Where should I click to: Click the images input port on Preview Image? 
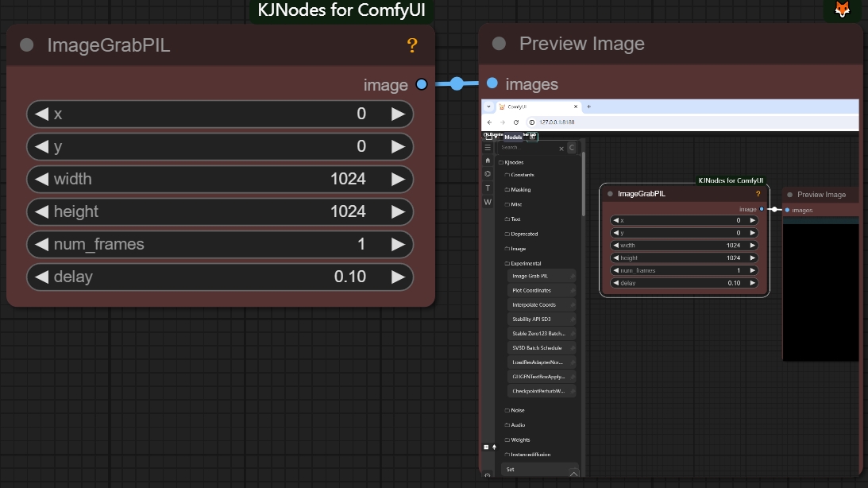492,83
